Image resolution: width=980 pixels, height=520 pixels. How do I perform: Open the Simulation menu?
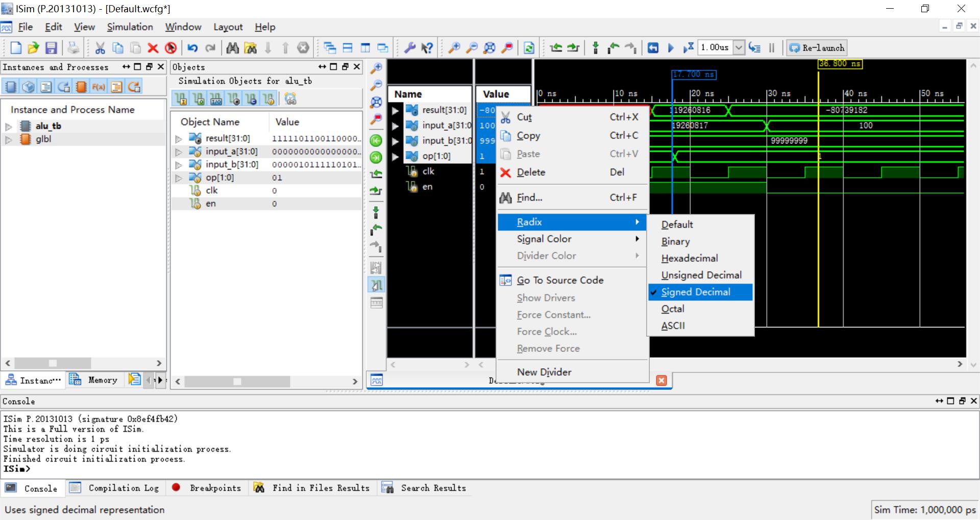130,27
